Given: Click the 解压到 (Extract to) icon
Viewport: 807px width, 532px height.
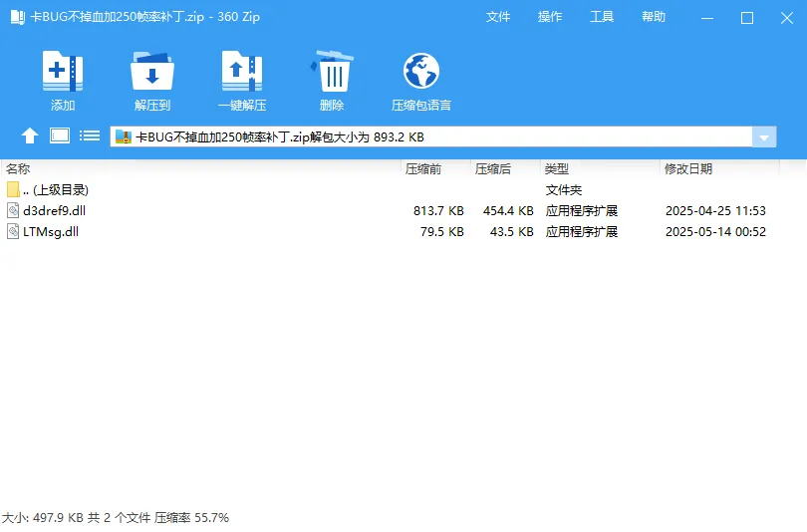Looking at the screenshot, I should [152, 73].
